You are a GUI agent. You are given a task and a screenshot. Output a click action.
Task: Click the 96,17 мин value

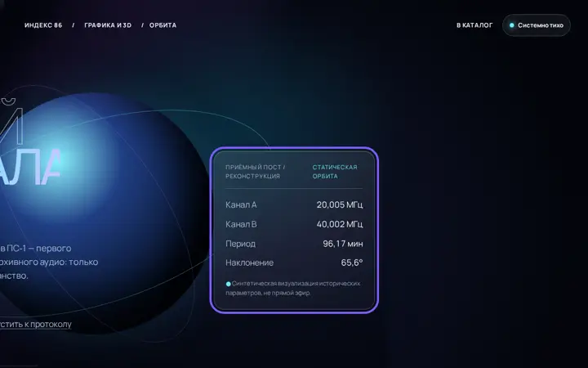pos(343,244)
